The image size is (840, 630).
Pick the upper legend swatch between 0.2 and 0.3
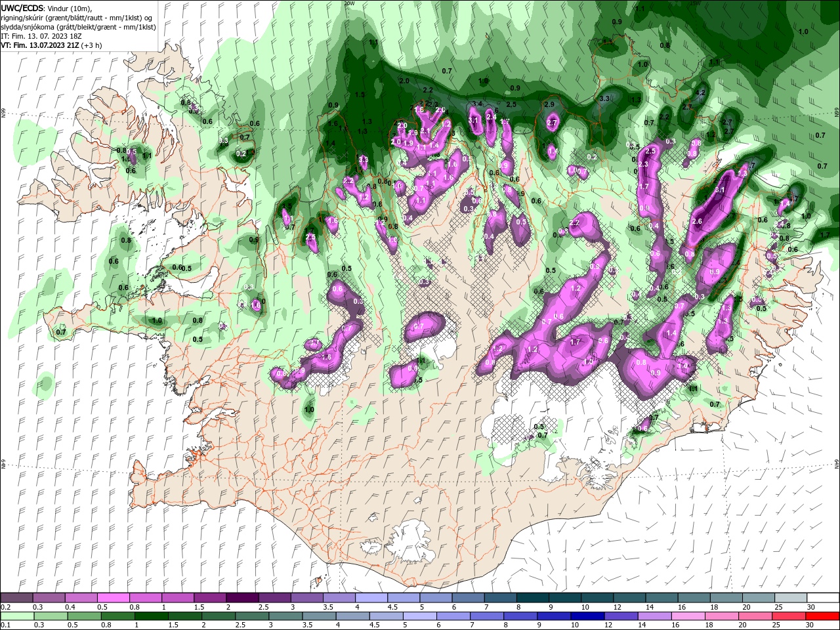16,598
